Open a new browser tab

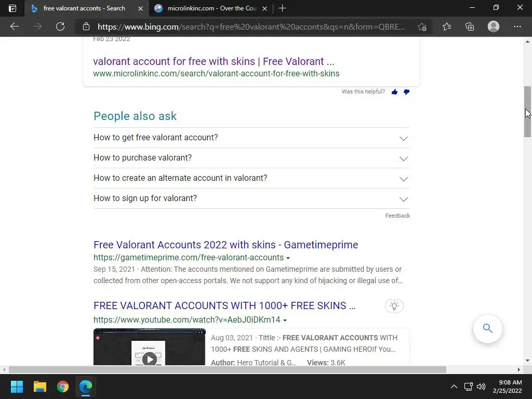coord(282,8)
